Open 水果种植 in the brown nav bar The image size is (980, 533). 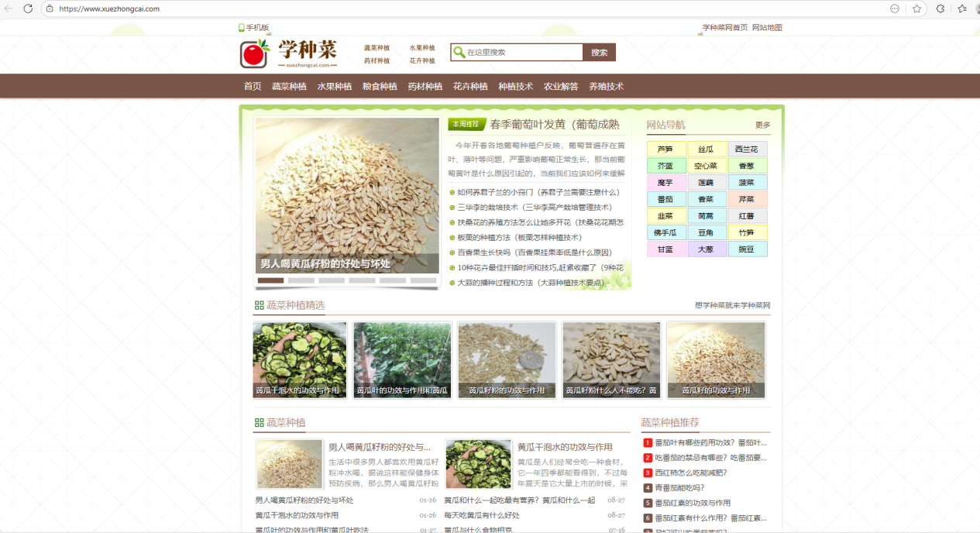335,86
